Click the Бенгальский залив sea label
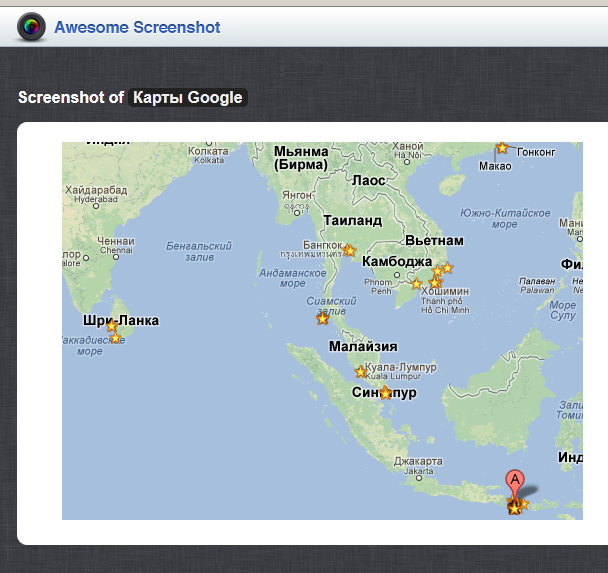The width and height of the screenshot is (608, 573). [x=199, y=251]
